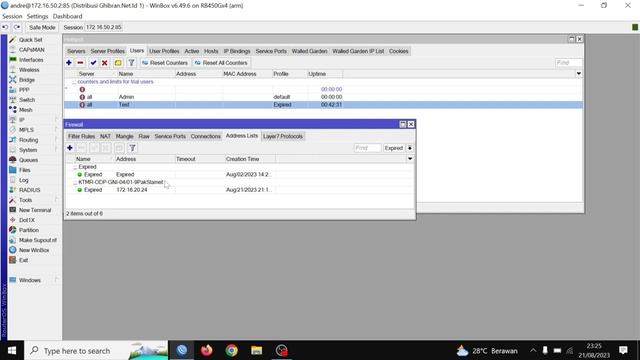Image resolution: width=640 pixels, height=360 pixels.
Task: Open Files in the sidebar
Action: coord(24,170)
